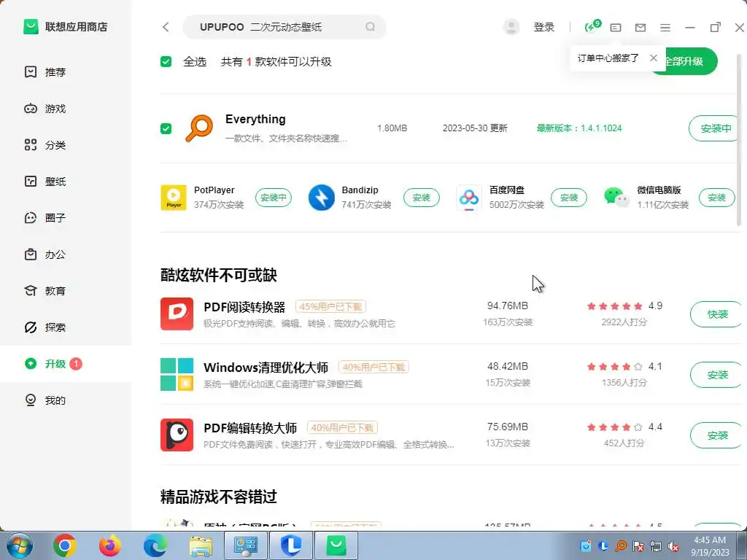Screen dimensions: 747x560
Task: Open the 探索 sidebar section
Action: click(66, 327)
